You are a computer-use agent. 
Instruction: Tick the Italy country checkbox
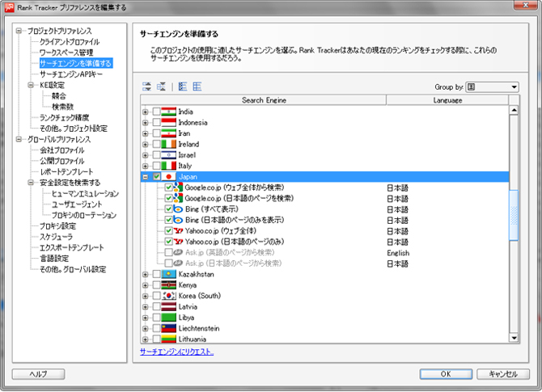tap(157, 166)
